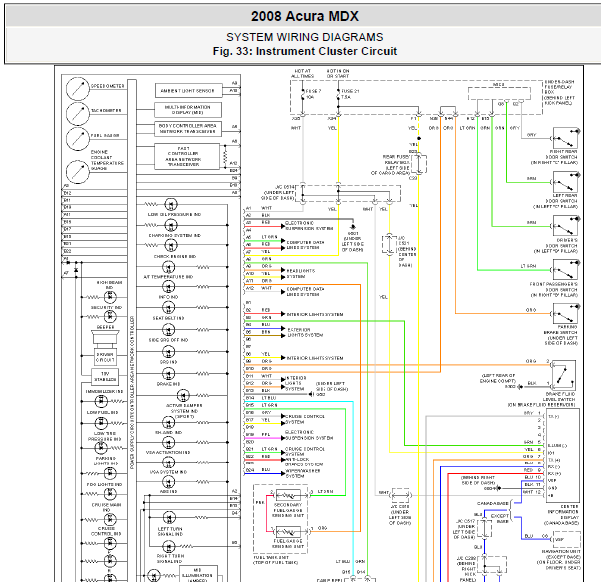Select the fuel gauge dial symbol
Image resolution: width=601 pixels, height=582 pixels.
(77, 139)
